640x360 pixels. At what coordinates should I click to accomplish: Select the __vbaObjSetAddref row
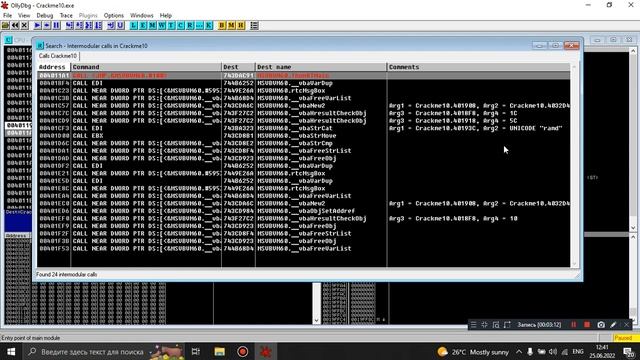point(304,211)
